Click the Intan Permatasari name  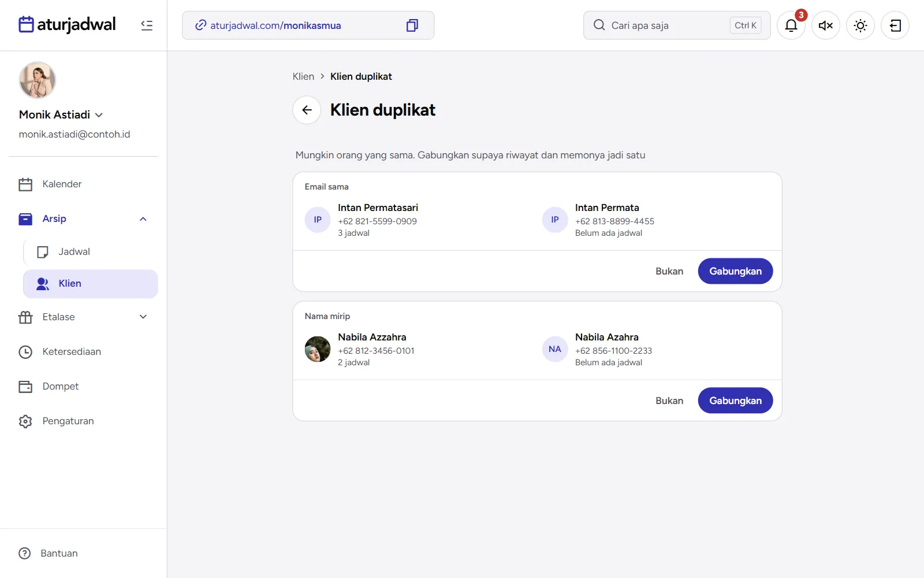378,208
